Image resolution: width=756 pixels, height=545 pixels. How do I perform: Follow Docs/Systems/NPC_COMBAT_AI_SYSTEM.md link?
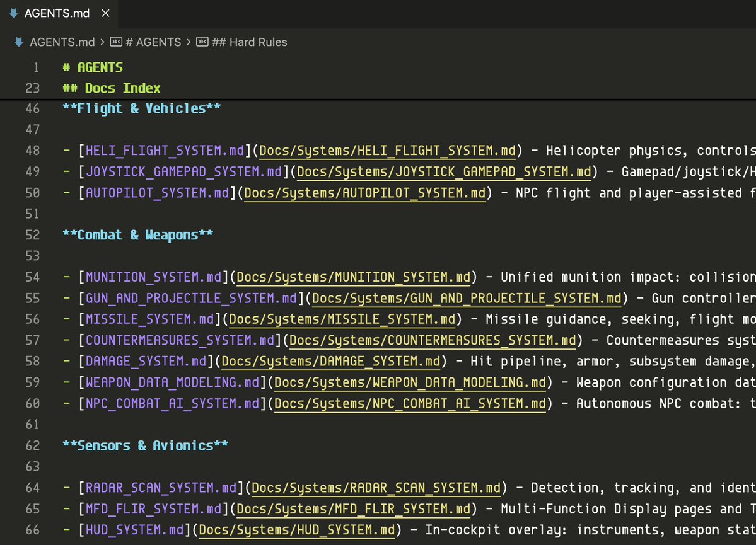click(410, 404)
